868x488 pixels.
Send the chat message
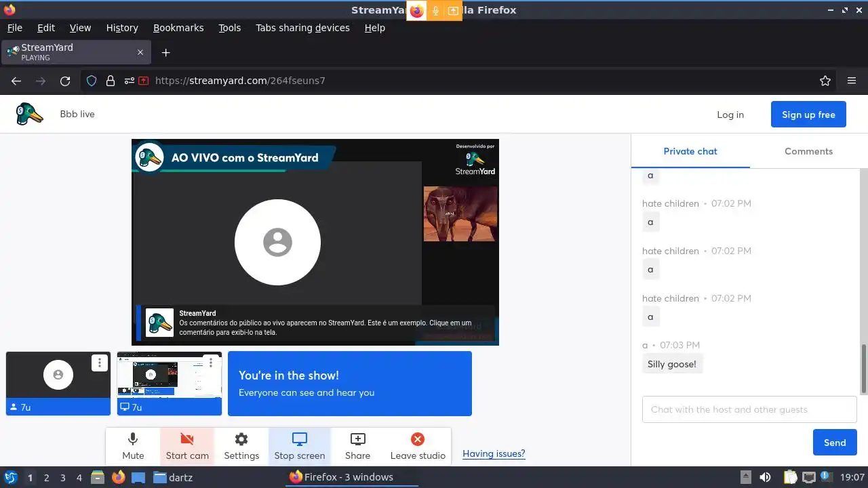835,443
